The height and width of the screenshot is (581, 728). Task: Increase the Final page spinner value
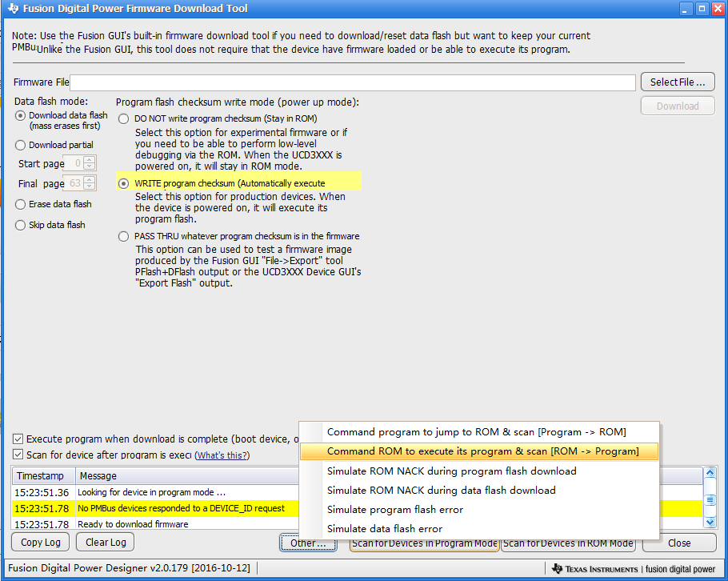pyautogui.click(x=90, y=180)
